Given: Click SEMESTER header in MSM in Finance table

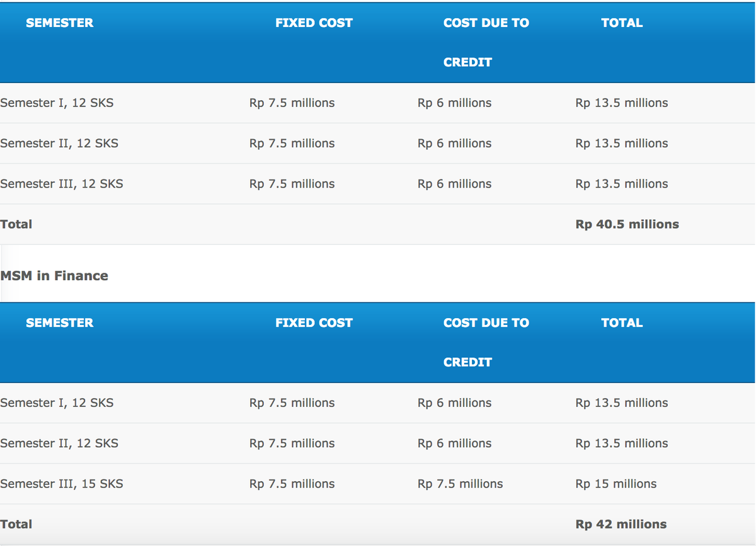Looking at the screenshot, I should pyautogui.click(x=59, y=322).
